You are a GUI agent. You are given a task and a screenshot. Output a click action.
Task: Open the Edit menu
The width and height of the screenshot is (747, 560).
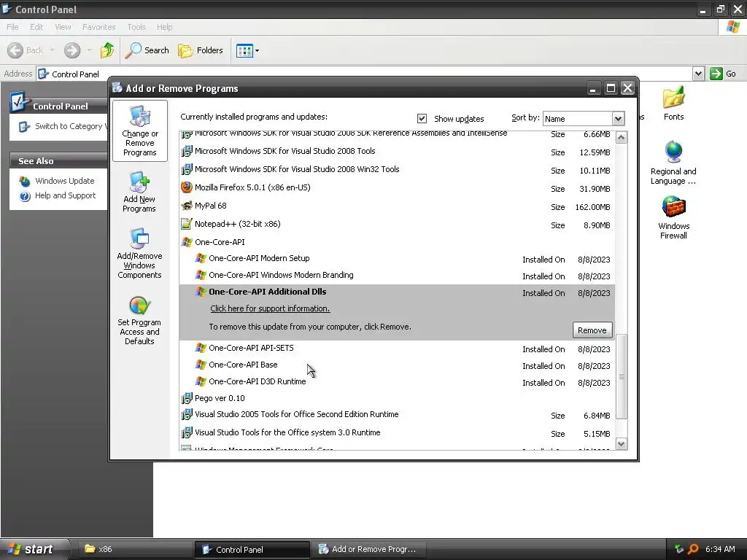click(36, 27)
